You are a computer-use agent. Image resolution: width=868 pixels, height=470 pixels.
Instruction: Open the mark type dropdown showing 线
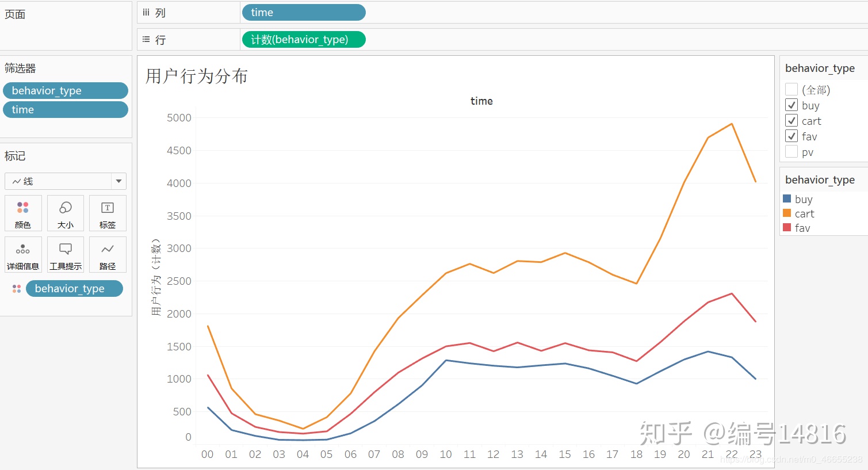pyautogui.click(x=66, y=181)
